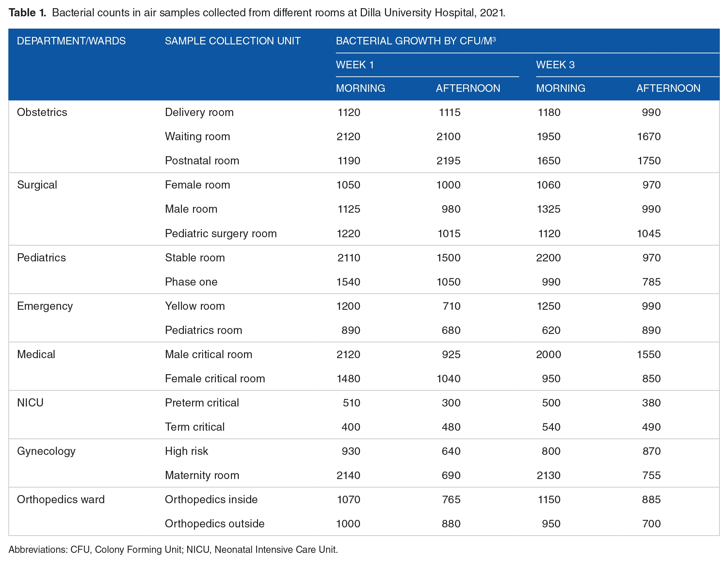Select value 930 in High risk row

tap(351, 451)
